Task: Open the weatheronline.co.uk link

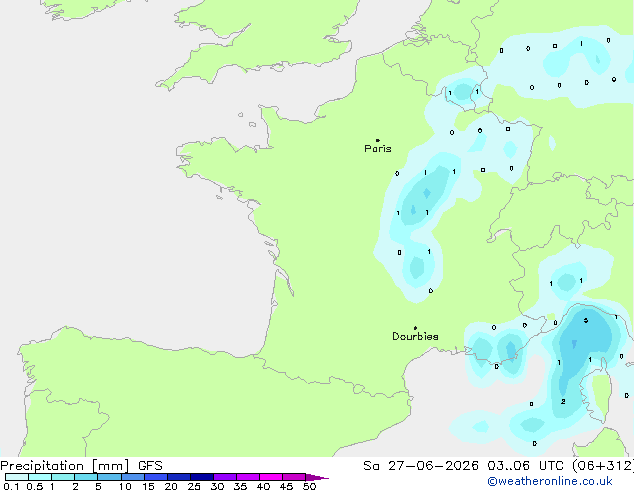Action: pyautogui.click(x=550, y=481)
